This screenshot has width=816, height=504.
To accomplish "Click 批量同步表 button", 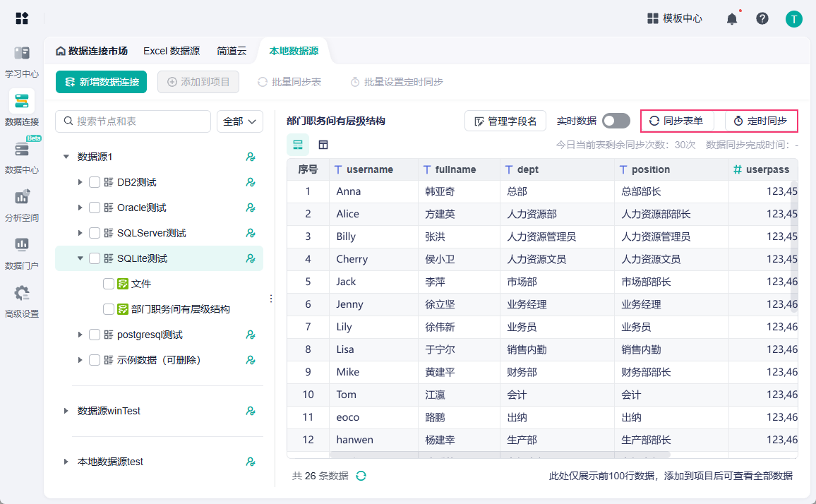I will (289, 83).
